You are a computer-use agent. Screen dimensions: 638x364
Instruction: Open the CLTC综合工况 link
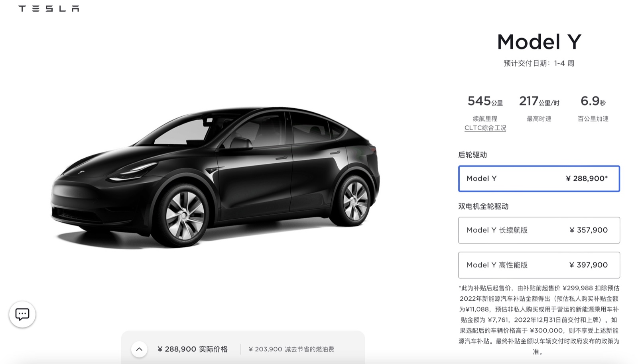tap(485, 128)
